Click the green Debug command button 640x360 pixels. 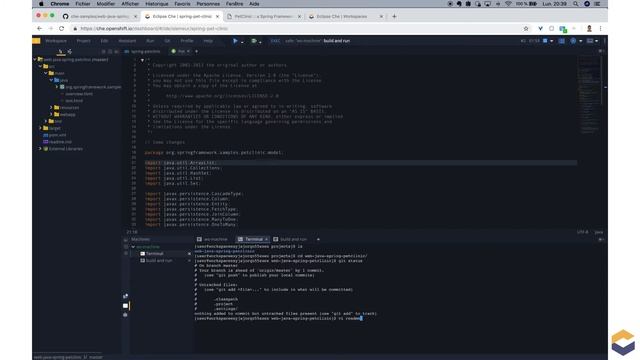(254, 41)
